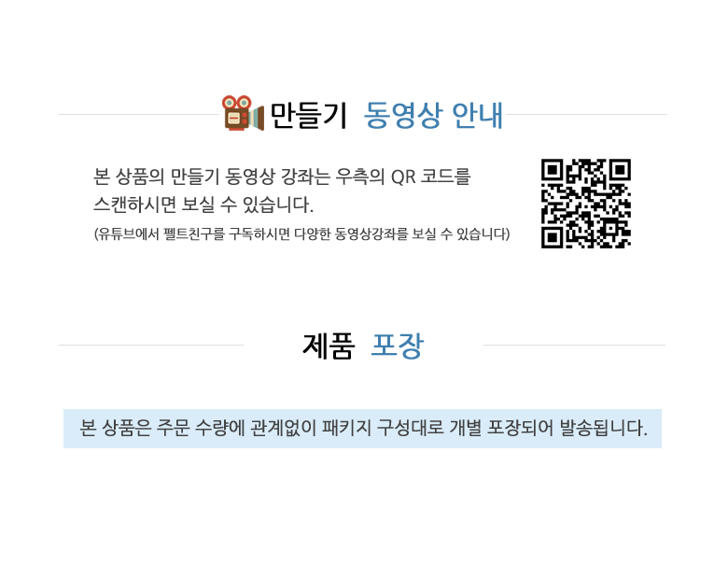Click the blue 포장 heading text
Viewport: 728px width, 566px height.
[x=398, y=346]
